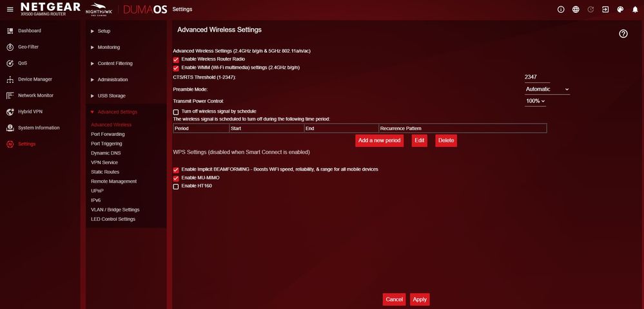Image resolution: width=644 pixels, height=309 pixels.
Task: Click the Recurrence Pattern column header
Action: pyautogui.click(x=462, y=129)
